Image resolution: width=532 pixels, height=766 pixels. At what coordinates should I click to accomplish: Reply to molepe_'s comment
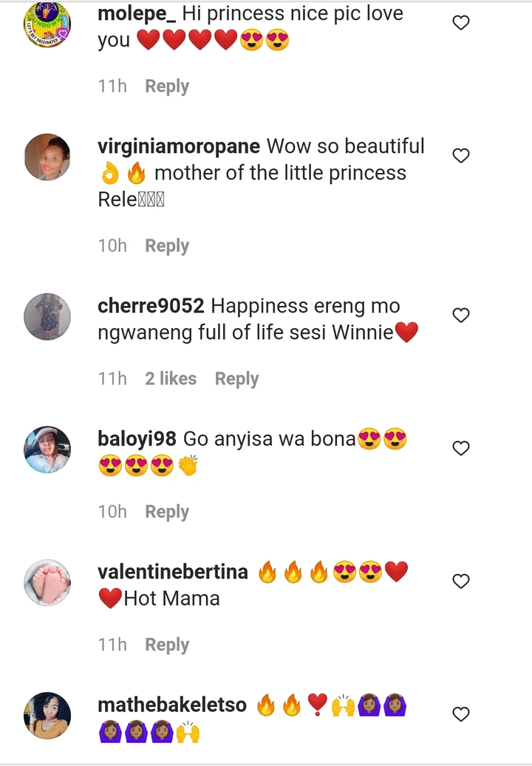tap(167, 86)
